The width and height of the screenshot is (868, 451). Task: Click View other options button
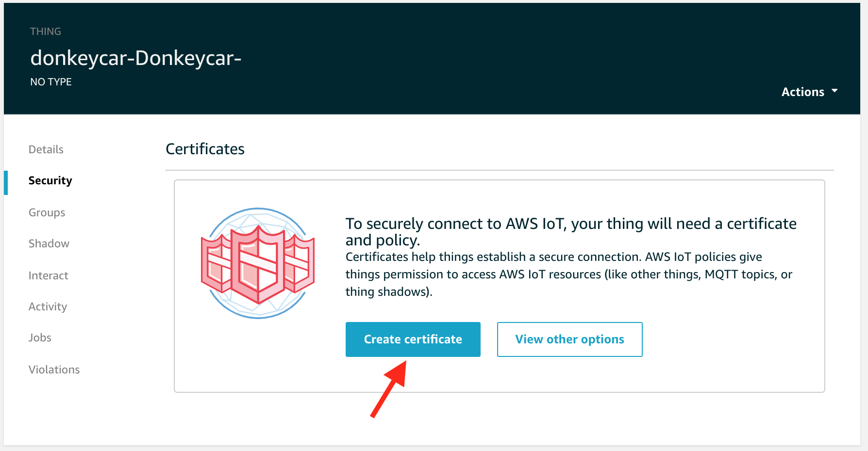coord(569,339)
